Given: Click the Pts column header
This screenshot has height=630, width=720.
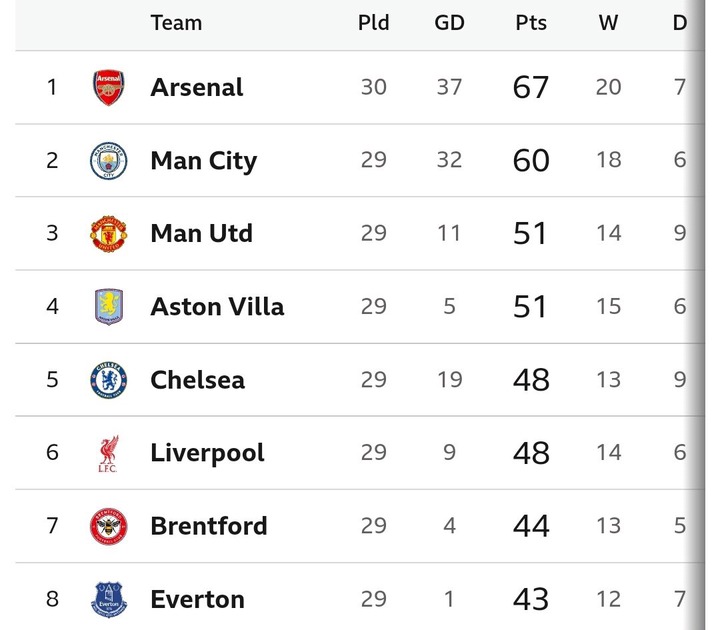Looking at the screenshot, I should point(531,23).
